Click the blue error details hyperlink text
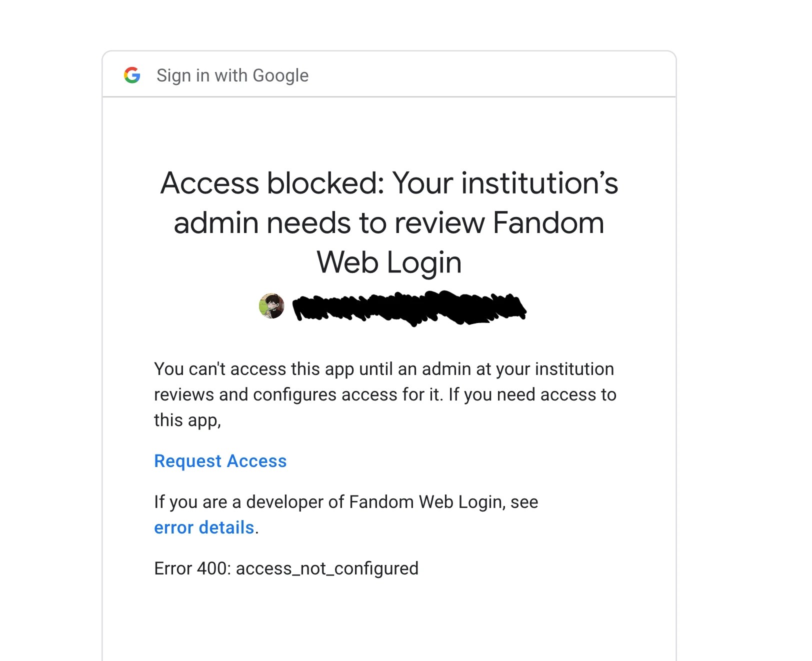 tap(204, 527)
